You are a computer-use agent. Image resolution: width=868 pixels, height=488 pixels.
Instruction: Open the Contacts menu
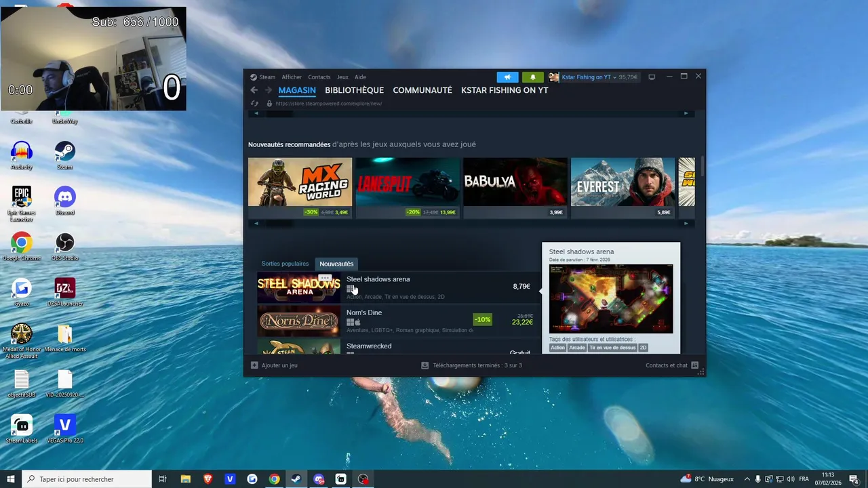click(319, 77)
